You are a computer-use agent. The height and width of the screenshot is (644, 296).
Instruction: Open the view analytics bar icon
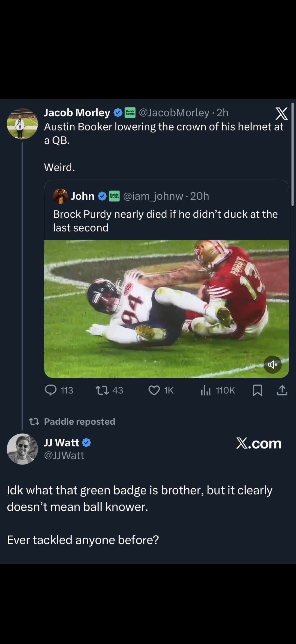click(206, 390)
